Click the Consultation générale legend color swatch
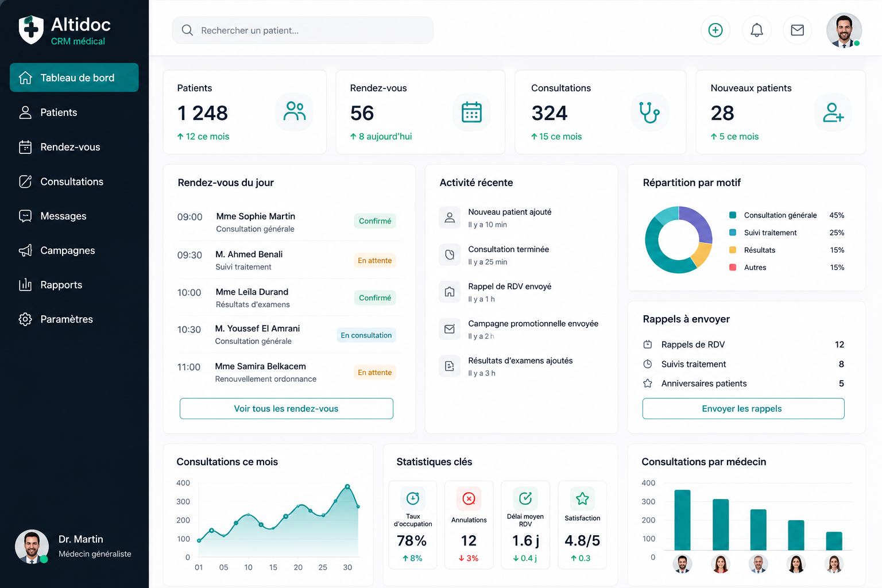 click(733, 215)
